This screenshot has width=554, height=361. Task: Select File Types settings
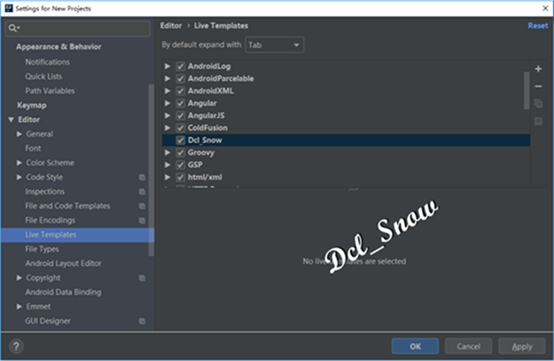(x=42, y=249)
